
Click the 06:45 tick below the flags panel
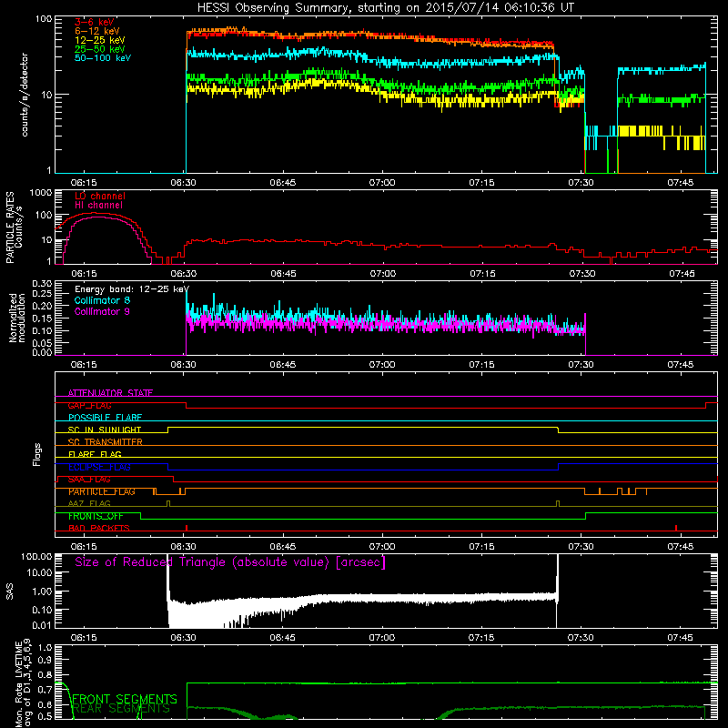click(x=283, y=547)
